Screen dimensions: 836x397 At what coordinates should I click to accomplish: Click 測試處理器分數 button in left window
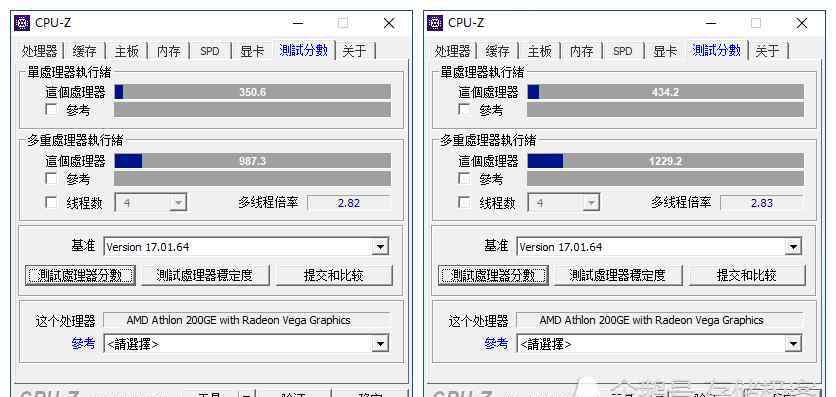click(81, 276)
